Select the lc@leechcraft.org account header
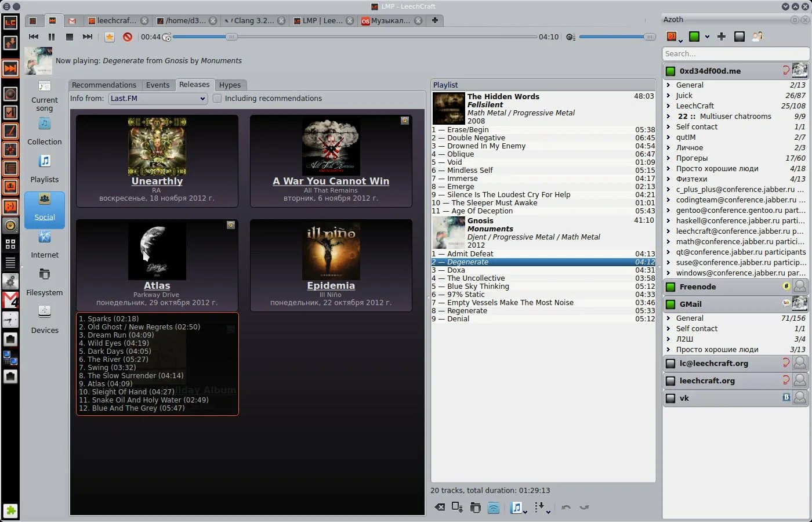Image resolution: width=812 pixels, height=522 pixels. [x=736, y=363]
